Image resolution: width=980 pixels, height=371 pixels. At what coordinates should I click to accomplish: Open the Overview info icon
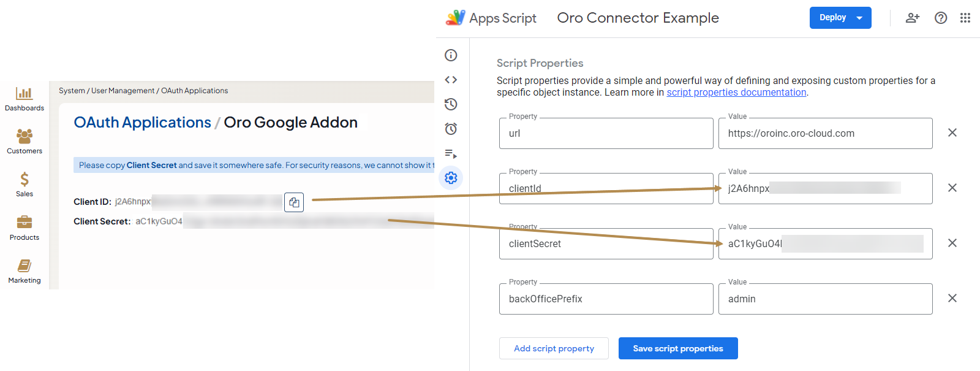click(x=451, y=55)
